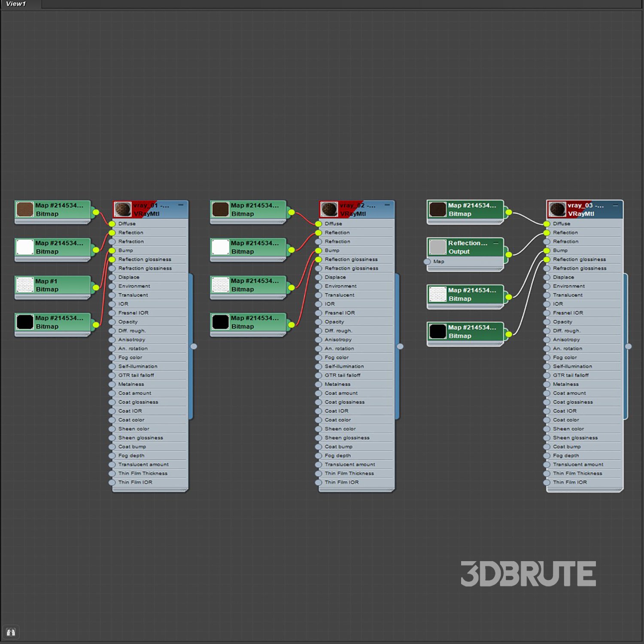Collapse the vray_01 VRayMtl node
Viewport: 644px width, 644px height.
pos(181,205)
